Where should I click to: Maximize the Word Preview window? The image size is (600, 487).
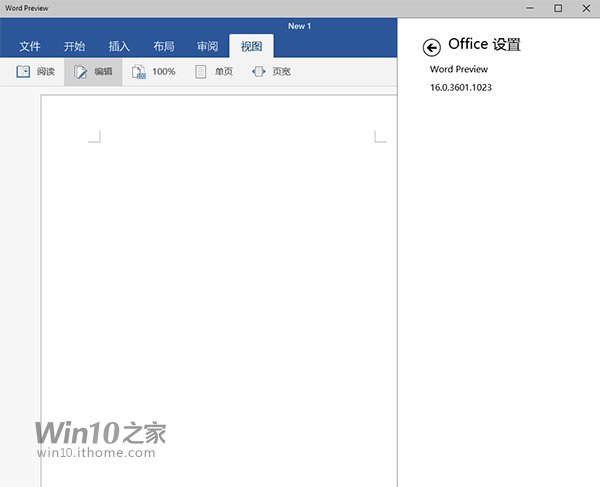(x=558, y=8)
